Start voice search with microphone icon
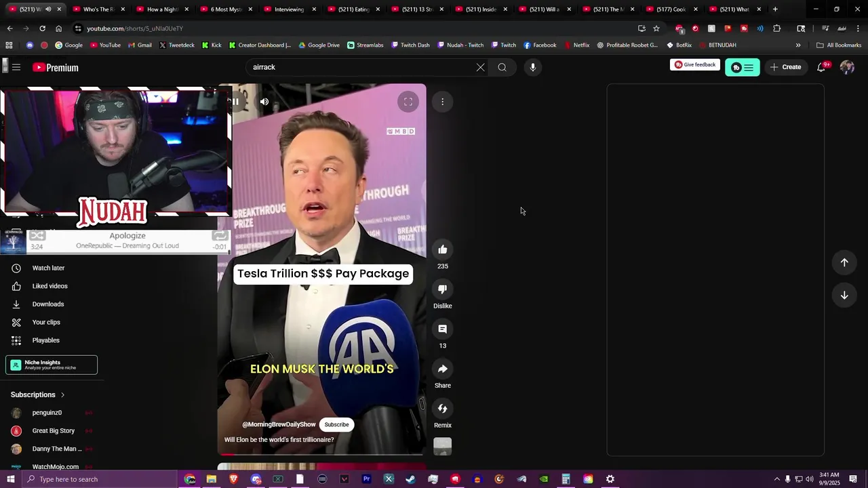This screenshot has height=488, width=868. pyautogui.click(x=533, y=67)
